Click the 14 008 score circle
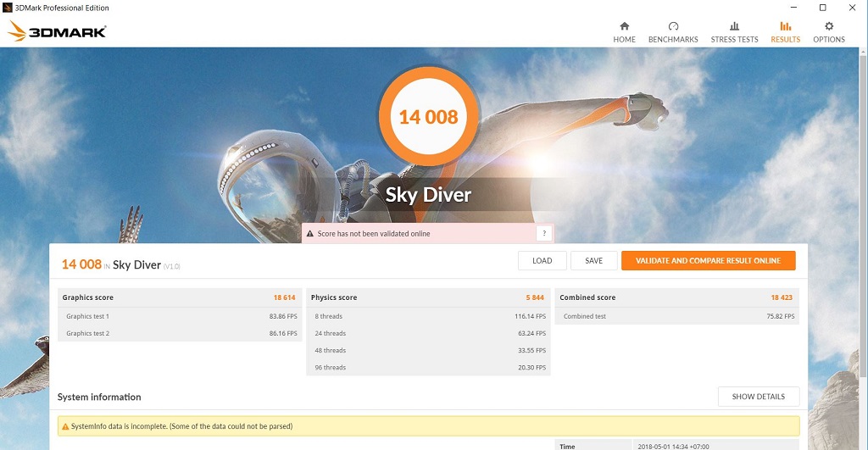The image size is (868, 450). (428, 117)
